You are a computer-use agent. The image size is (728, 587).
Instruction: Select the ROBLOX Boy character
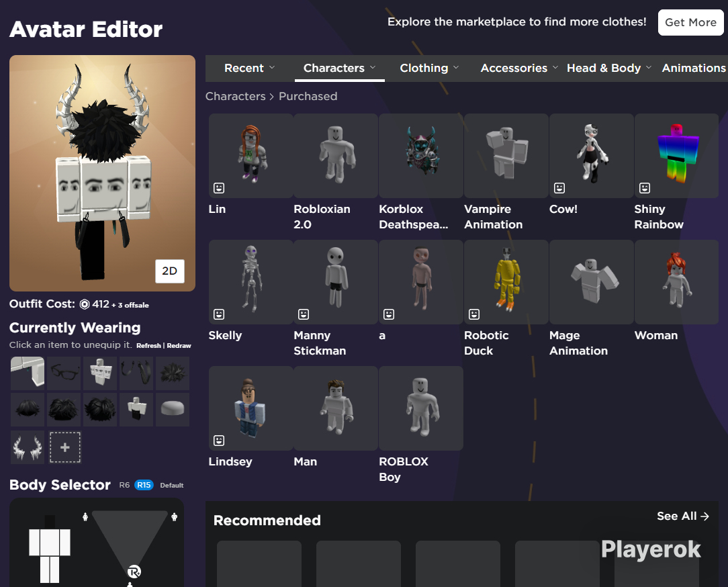click(421, 408)
